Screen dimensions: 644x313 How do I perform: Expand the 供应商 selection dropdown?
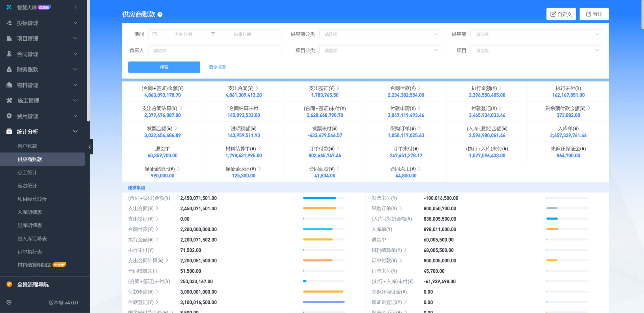(537, 34)
